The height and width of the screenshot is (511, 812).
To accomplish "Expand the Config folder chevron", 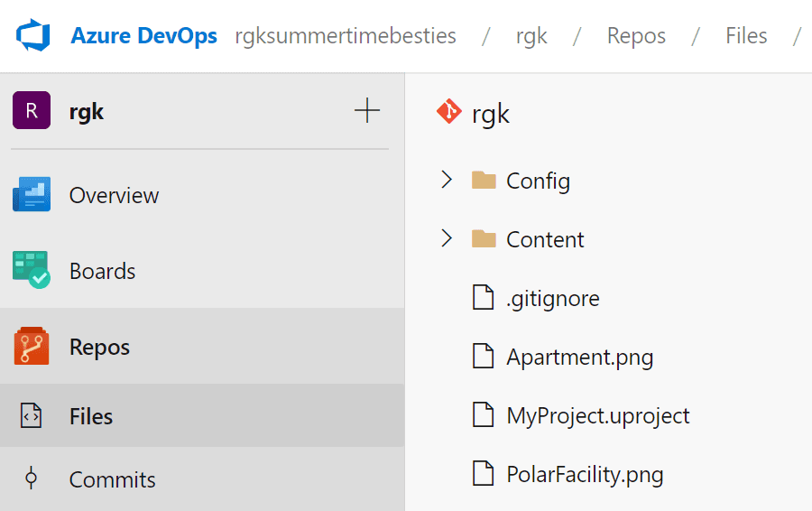I will 447,180.
